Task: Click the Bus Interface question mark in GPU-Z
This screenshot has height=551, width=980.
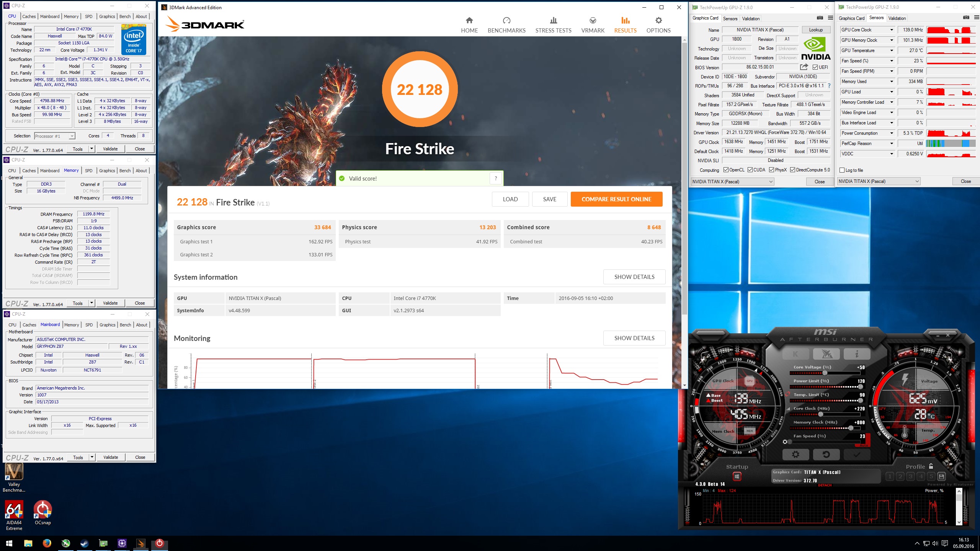Action: click(829, 86)
